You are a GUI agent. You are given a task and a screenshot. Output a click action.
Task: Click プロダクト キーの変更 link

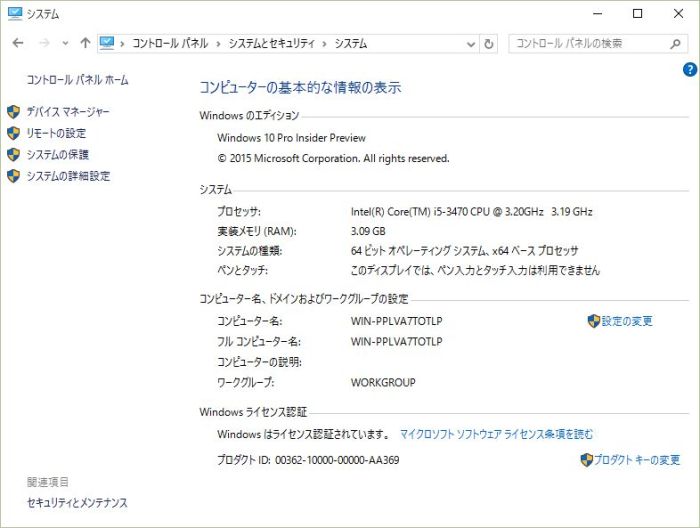point(636,460)
